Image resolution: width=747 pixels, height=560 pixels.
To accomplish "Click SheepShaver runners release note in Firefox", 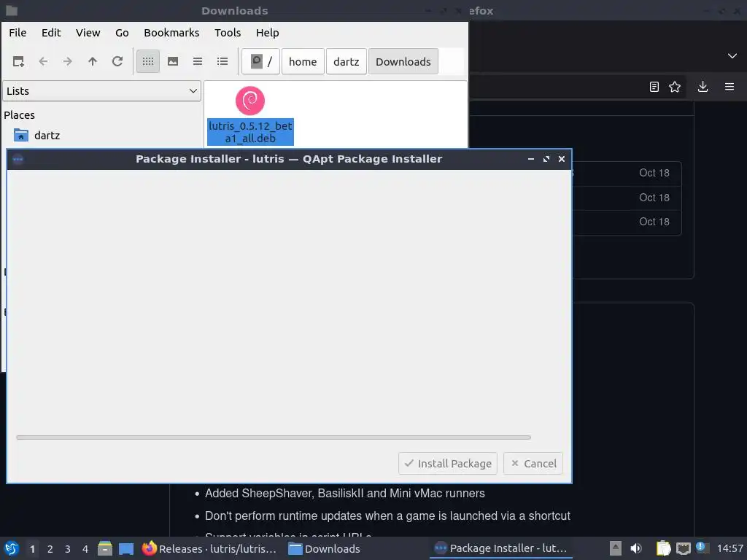I will pyautogui.click(x=345, y=494).
